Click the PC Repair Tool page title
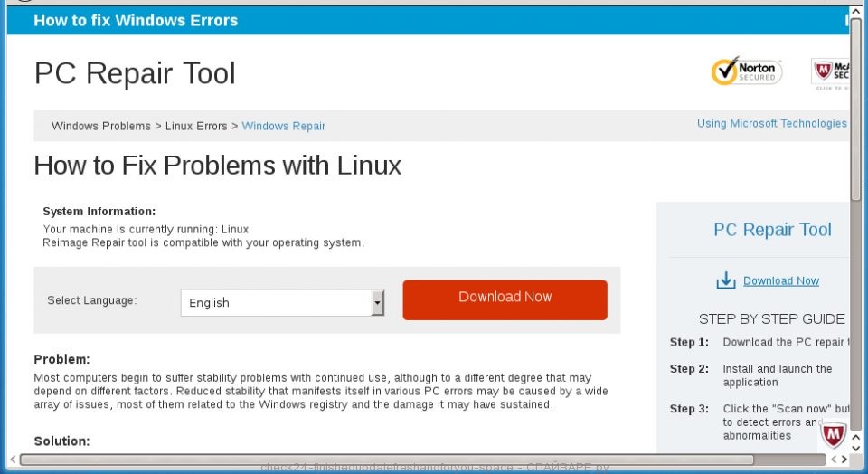Viewport: 868px width, 474px height. (135, 73)
